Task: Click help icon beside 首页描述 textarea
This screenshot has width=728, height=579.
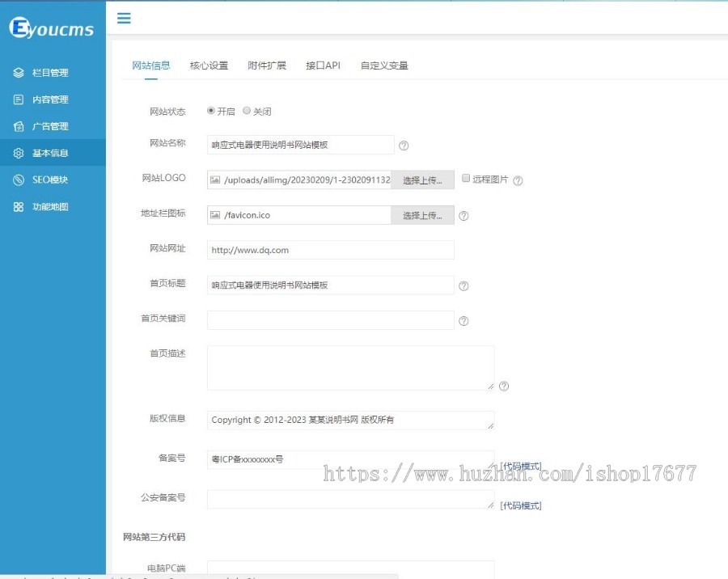Action: 504,387
